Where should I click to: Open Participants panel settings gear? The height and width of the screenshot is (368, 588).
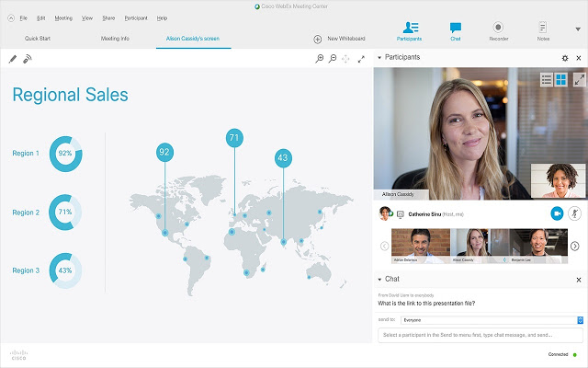point(565,58)
